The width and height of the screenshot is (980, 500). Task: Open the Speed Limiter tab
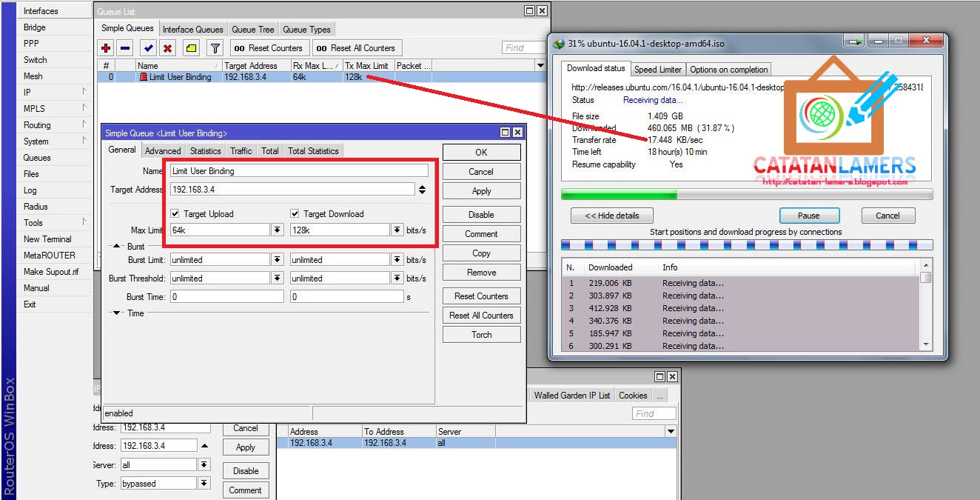click(x=658, y=69)
